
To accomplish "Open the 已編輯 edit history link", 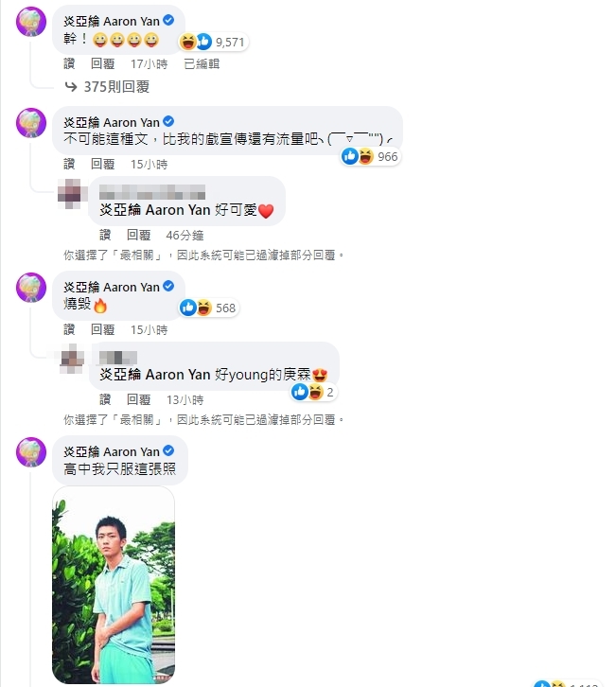I will 202,64.
